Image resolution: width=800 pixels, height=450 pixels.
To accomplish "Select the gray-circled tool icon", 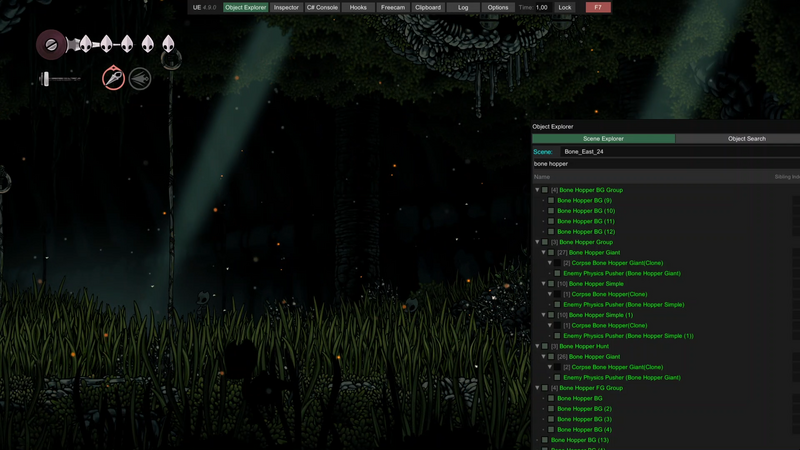I will click(140, 78).
